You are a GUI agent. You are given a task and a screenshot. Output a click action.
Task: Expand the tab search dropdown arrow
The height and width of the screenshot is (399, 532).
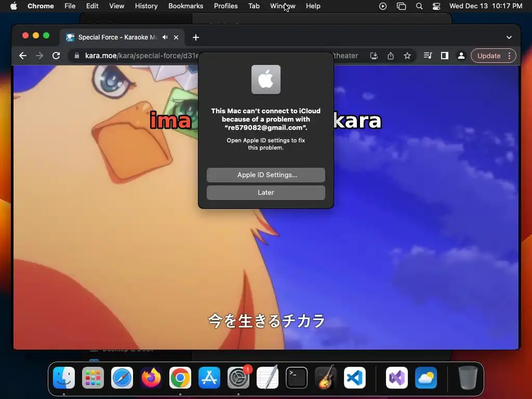pos(509,37)
